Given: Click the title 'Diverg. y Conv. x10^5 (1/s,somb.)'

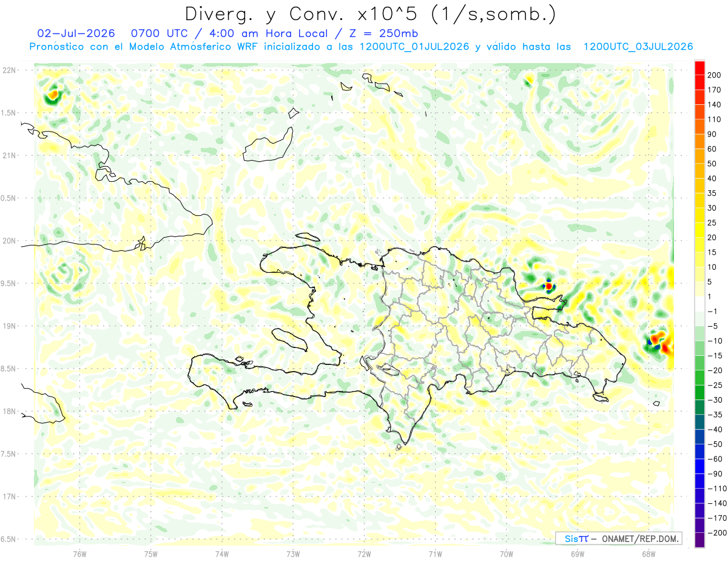Looking at the screenshot, I should coord(369,14).
